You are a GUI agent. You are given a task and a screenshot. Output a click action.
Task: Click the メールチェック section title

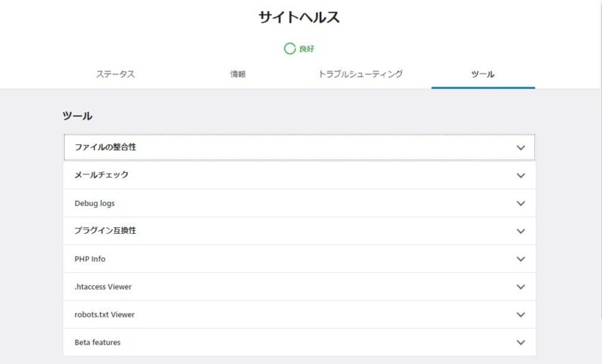pyautogui.click(x=102, y=175)
